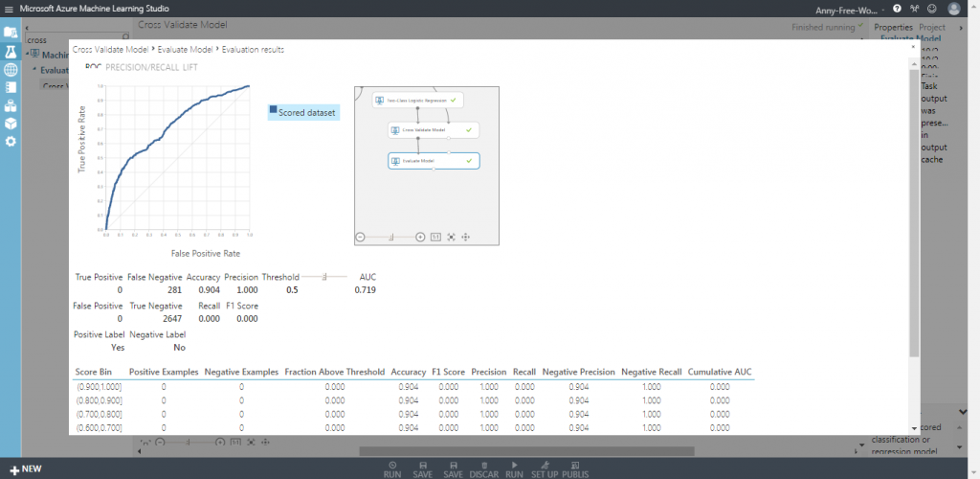Click the mini-map zoom slider handle
This screenshot has height=479, width=980.
click(391, 237)
